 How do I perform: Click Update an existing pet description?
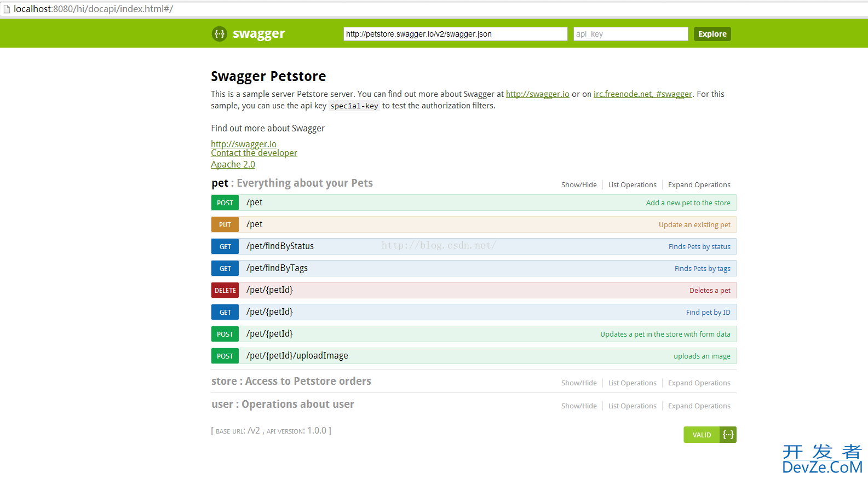click(x=694, y=225)
